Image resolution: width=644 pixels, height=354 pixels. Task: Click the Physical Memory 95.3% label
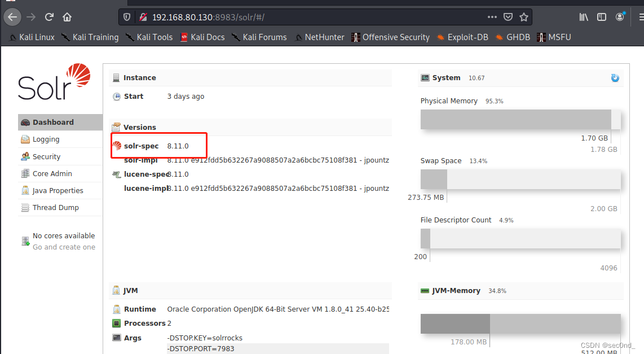click(494, 101)
